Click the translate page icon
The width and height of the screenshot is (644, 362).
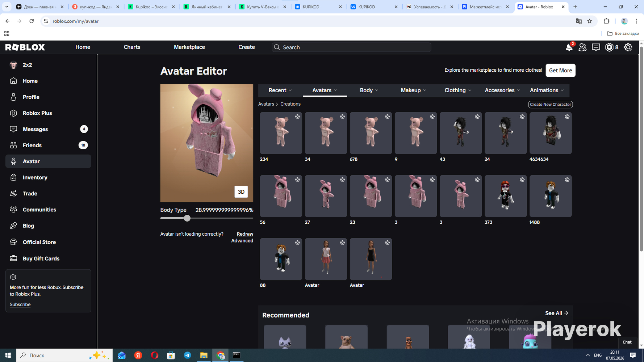point(579,21)
